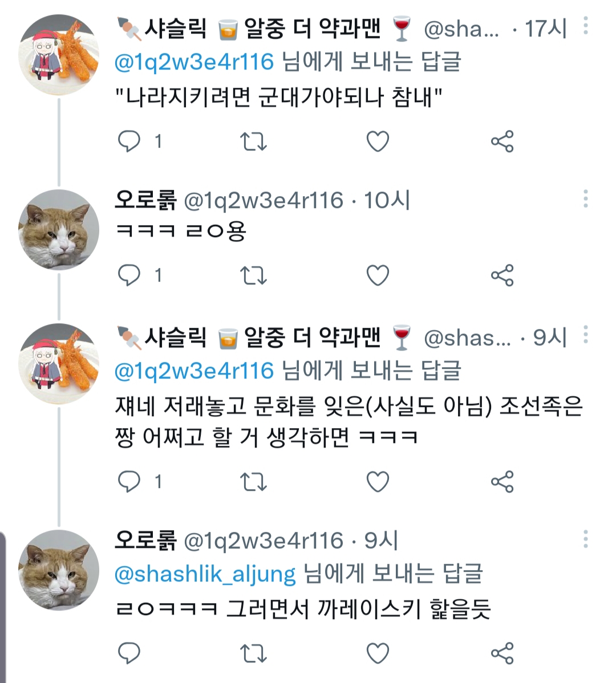The height and width of the screenshot is (683, 616).
Task: Reply to the tweet mentioning 조선족
Action: click(x=129, y=482)
